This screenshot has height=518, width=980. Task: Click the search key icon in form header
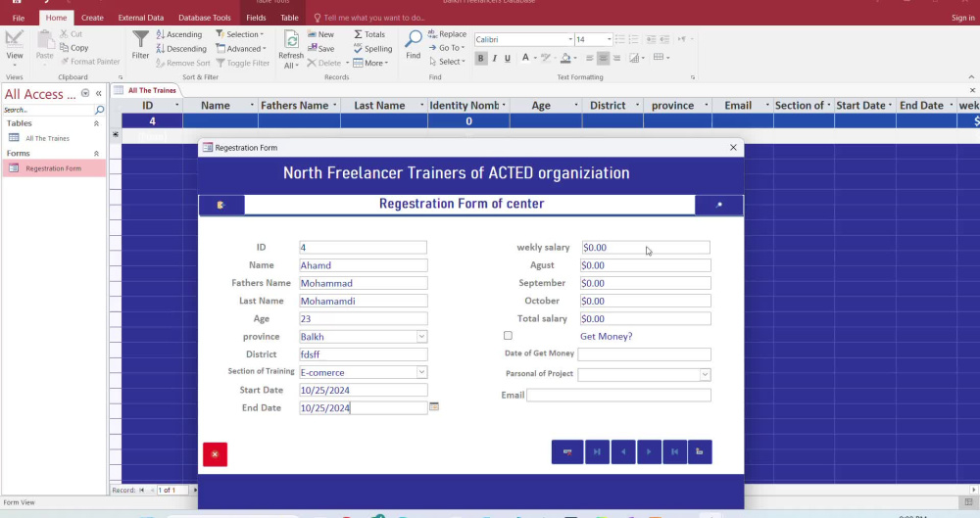pos(718,205)
